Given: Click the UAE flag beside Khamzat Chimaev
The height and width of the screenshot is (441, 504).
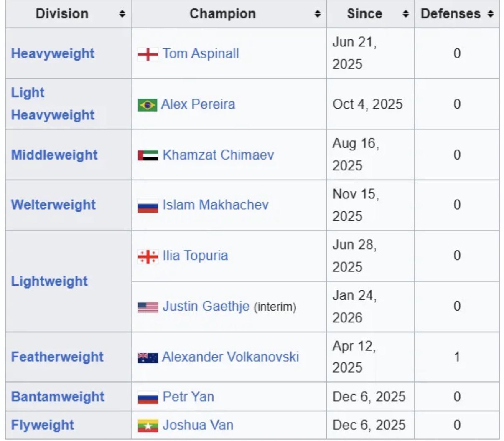Looking at the screenshot, I should (x=148, y=155).
